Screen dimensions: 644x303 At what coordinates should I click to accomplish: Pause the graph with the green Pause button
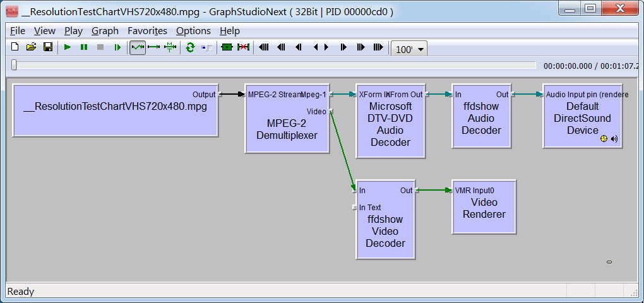84,47
